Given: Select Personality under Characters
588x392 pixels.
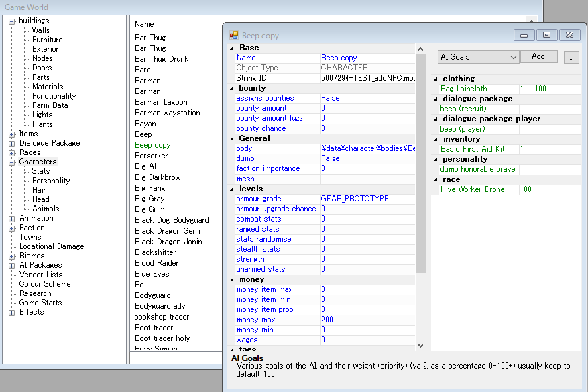Looking at the screenshot, I should tap(51, 181).
